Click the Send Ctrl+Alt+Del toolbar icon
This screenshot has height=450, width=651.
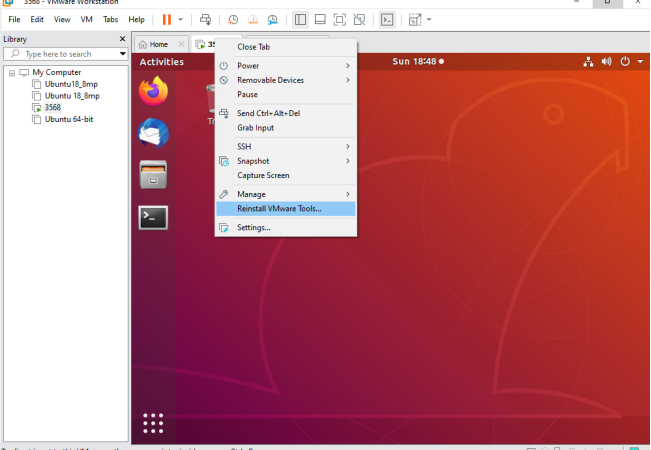click(x=206, y=19)
